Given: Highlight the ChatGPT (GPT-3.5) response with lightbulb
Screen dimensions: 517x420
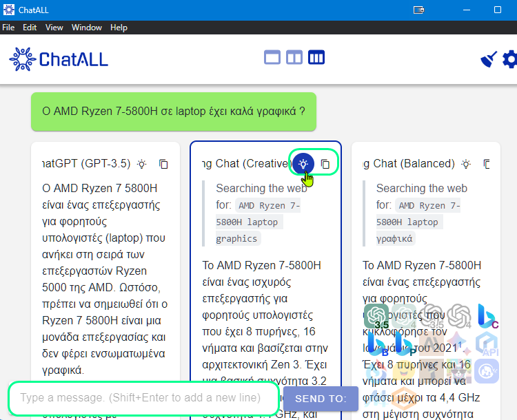Looking at the screenshot, I should click(142, 164).
